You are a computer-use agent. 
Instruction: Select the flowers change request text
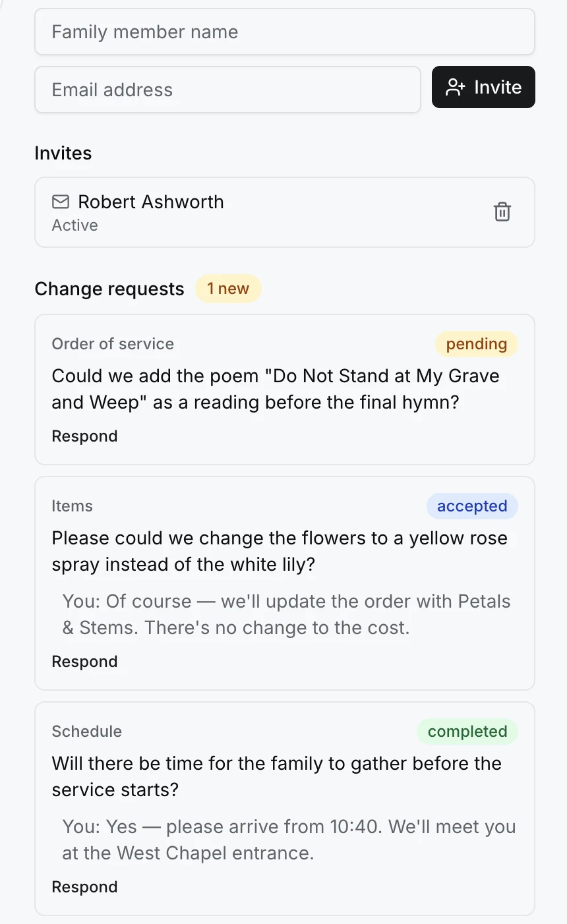tap(280, 551)
